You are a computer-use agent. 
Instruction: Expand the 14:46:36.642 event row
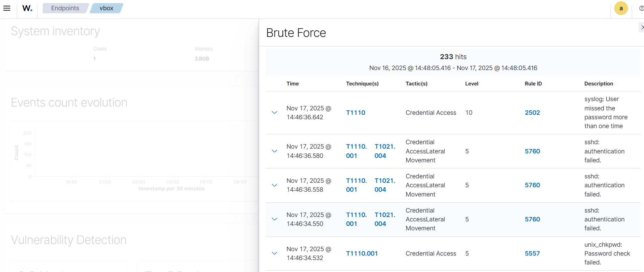pyautogui.click(x=275, y=112)
